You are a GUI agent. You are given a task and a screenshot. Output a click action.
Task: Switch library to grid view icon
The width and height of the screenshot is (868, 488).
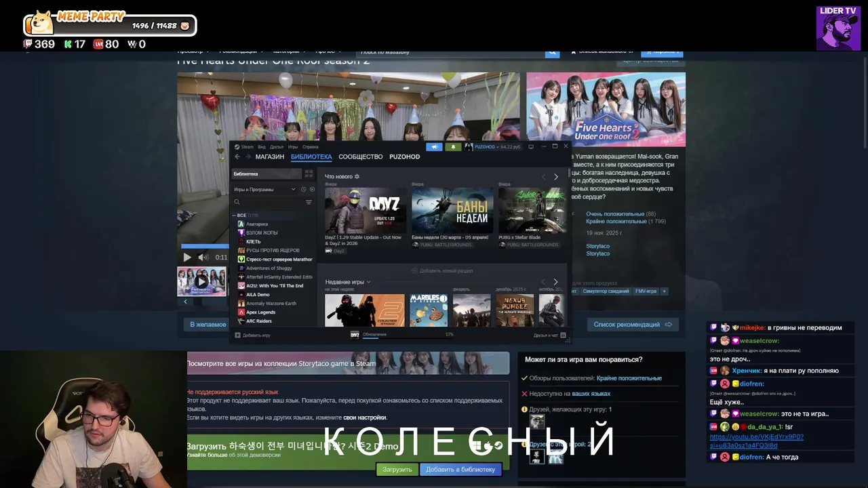(309, 174)
